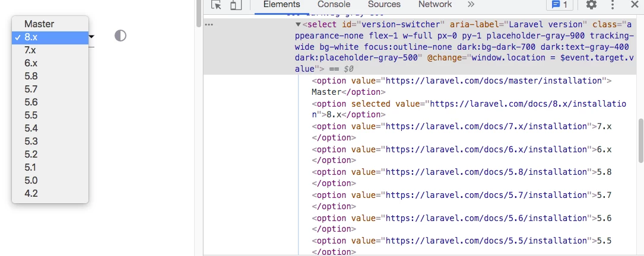Screen dimensions: 644x256
Task: Toggle the dark mode half-circle icon
Action: pos(120,36)
